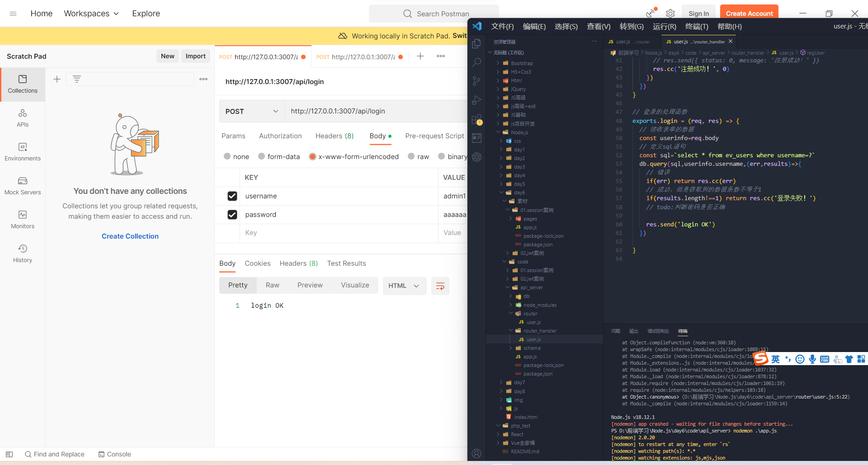Screen dimensions: 868x465
Task: Open APIs in Postman sidebar
Action: [23, 118]
